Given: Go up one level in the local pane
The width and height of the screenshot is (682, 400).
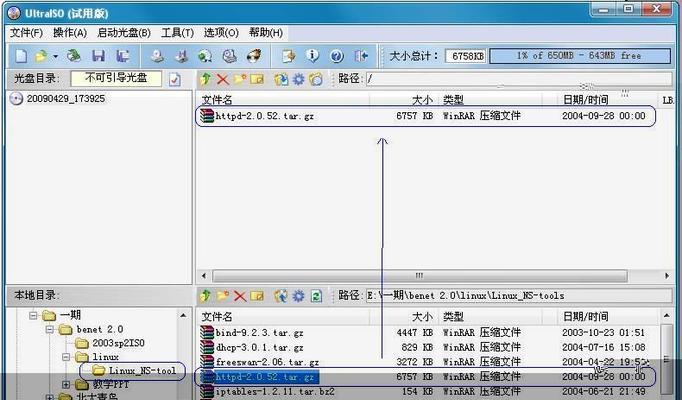Looking at the screenshot, I should [206, 296].
